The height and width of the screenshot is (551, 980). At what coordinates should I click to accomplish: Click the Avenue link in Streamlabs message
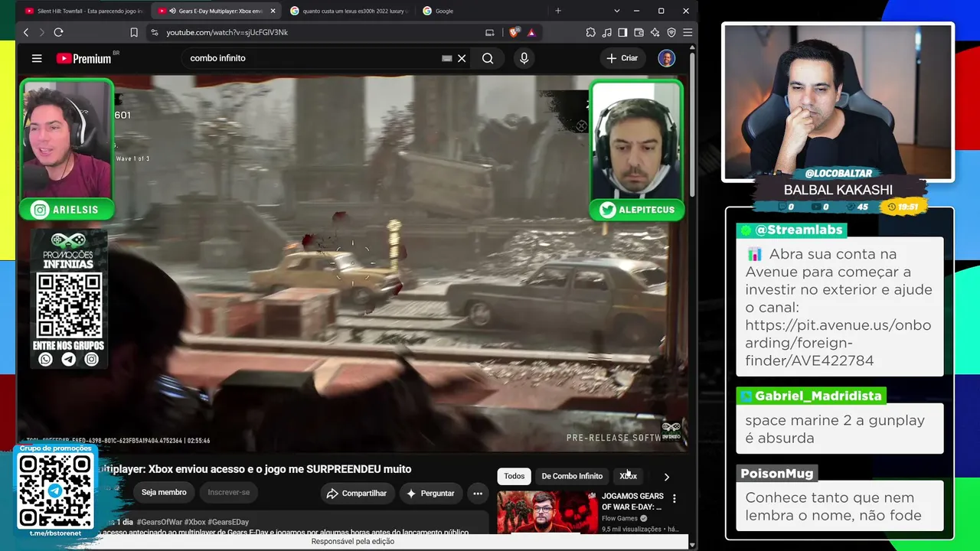tap(838, 343)
